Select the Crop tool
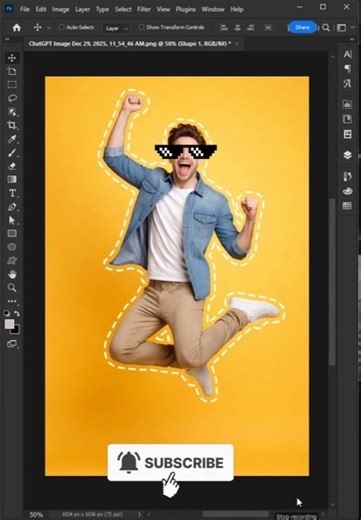 tap(12, 125)
